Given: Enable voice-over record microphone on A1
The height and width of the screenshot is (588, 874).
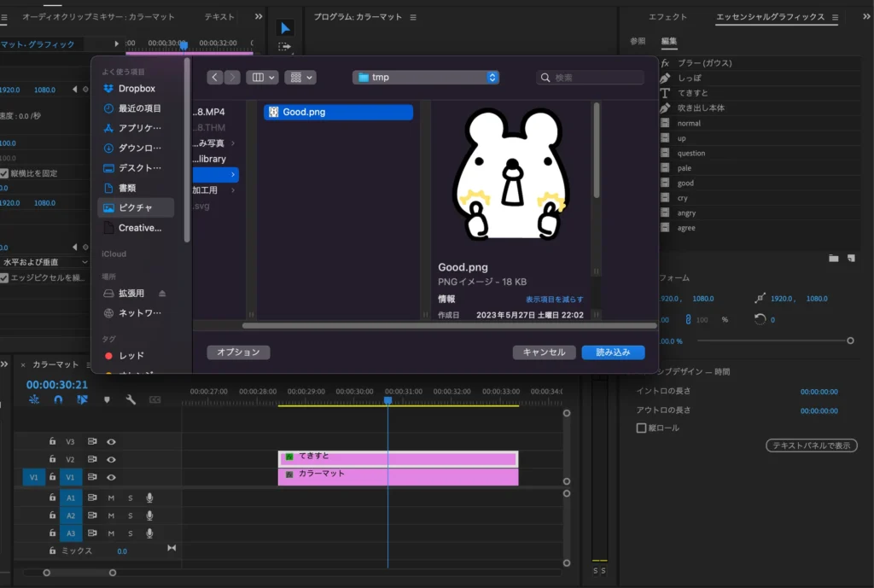Looking at the screenshot, I should click(x=149, y=498).
